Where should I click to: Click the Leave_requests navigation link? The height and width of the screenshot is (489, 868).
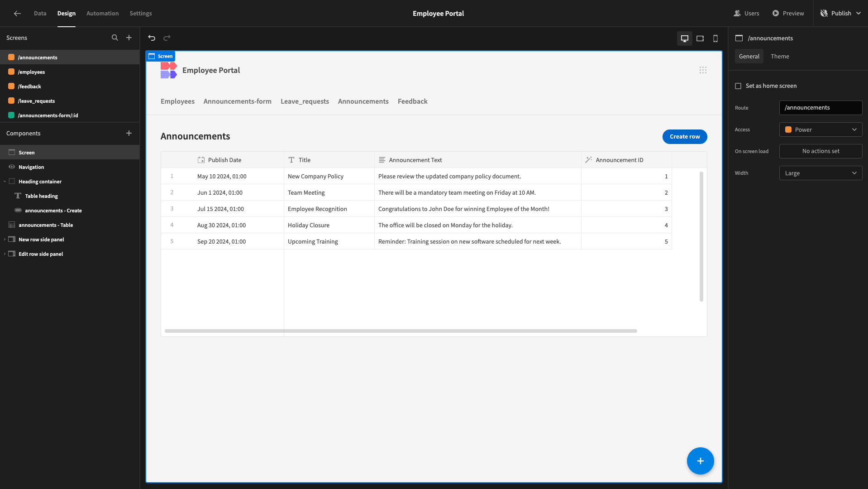[305, 101]
